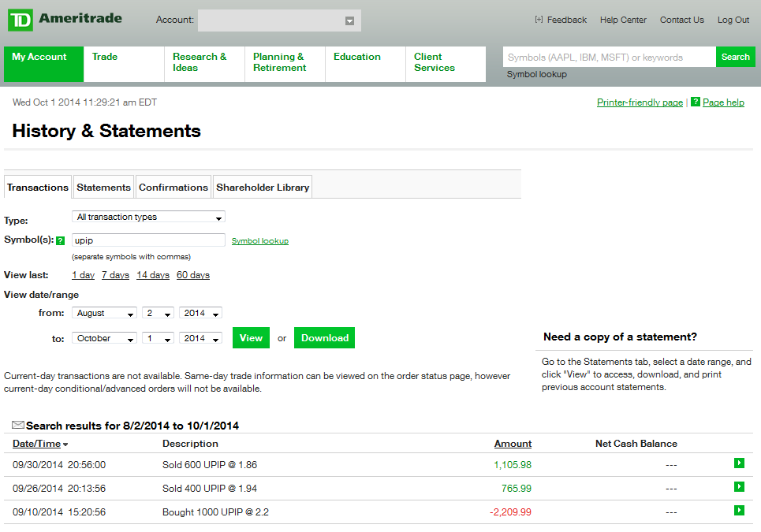Click the Bought 1000 UPIP @ 2.2 description
This screenshot has height=532, width=761.
(x=215, y=512)
